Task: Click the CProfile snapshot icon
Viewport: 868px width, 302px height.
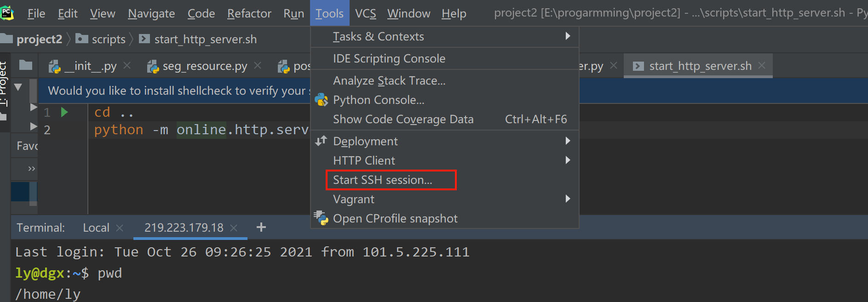Action: pyautogui.click(x=321, y=218)
